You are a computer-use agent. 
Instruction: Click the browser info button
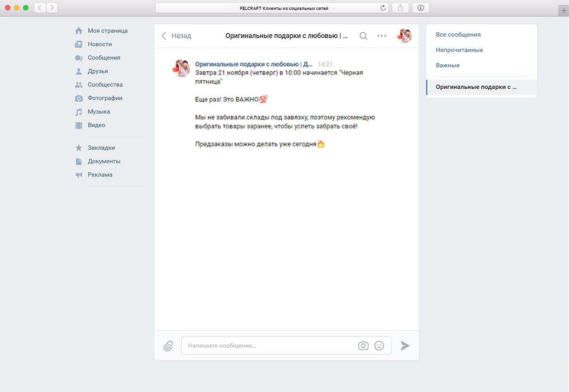coord(421,8)
